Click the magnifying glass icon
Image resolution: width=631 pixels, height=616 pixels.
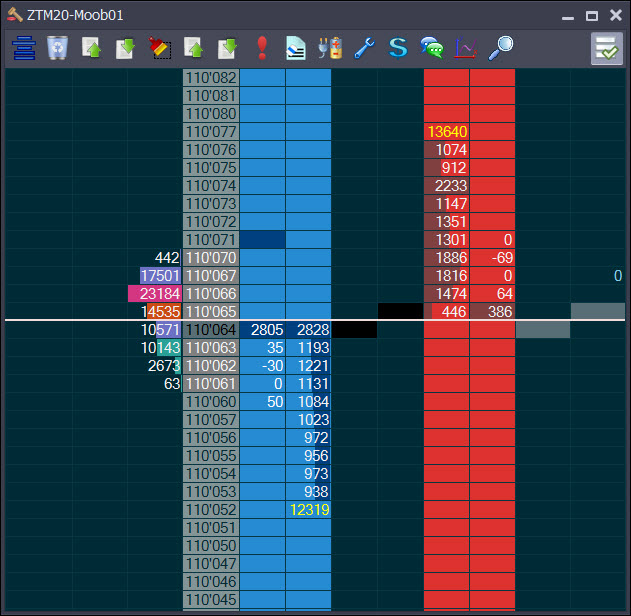click(500, 47)
